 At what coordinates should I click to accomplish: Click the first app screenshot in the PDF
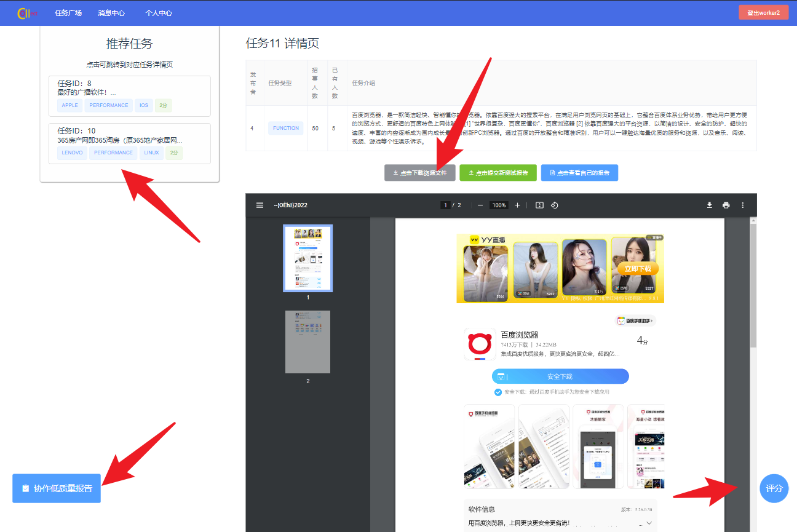pos(489,447)
